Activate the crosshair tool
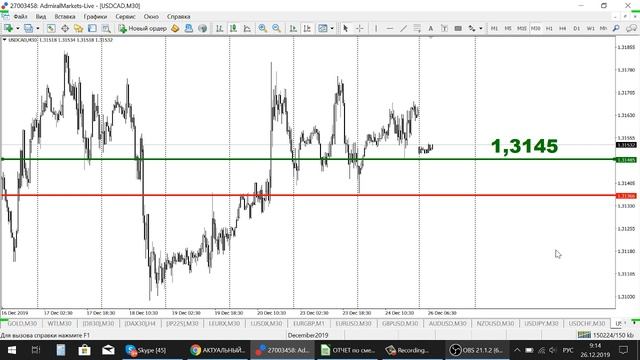This screenshot has width=640, height=360. (360, 28)
